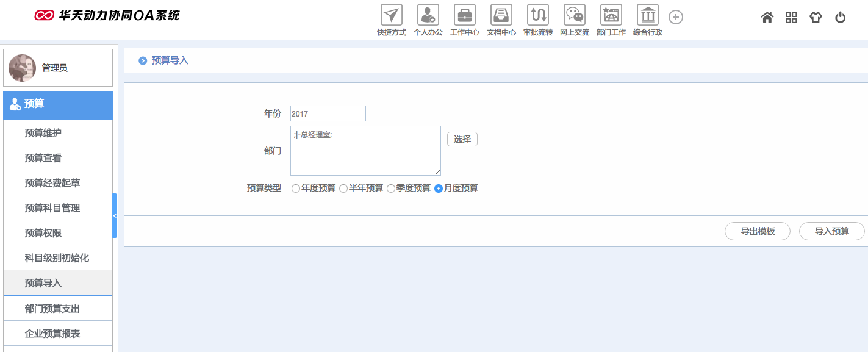
Task: Click the 工作中心 briefcase icon
Action: point(465,15)
